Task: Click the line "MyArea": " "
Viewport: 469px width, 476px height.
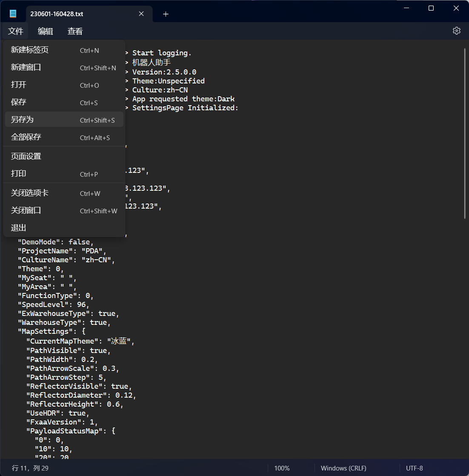Action: (x=47, y=287)
